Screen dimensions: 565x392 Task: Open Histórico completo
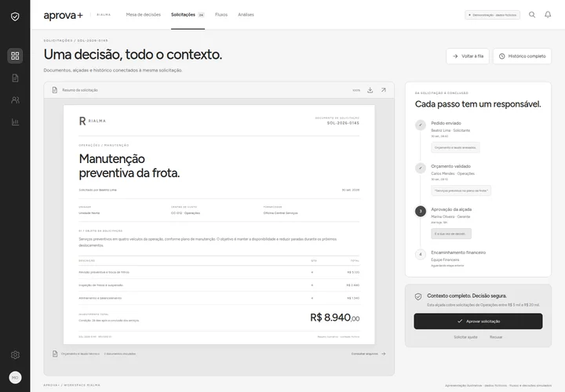522,56
